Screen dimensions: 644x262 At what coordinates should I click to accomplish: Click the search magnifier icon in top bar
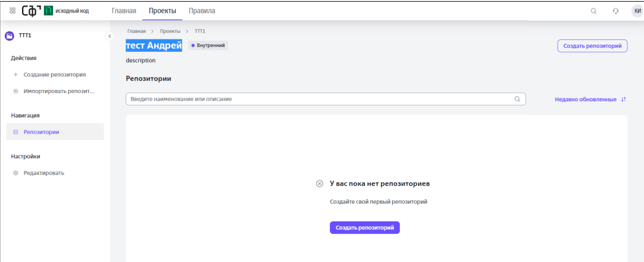point(593,11)
